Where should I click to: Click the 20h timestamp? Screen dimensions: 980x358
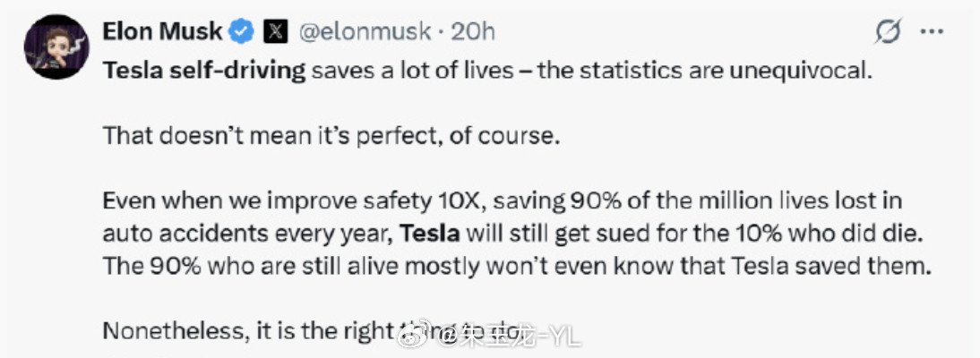pyautogui.click(x=473, y=33)
